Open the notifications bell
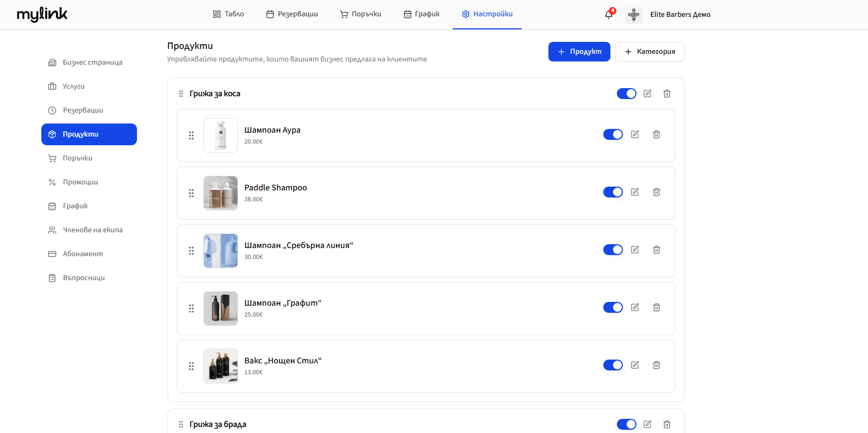 609,15
